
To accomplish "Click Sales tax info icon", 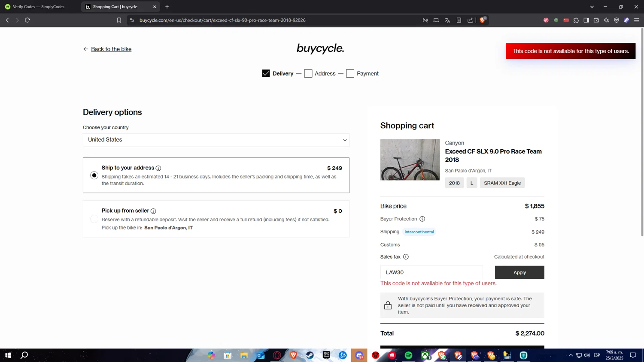I will coord(406,257).
